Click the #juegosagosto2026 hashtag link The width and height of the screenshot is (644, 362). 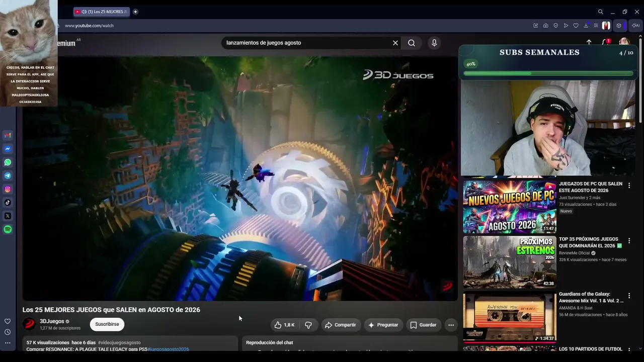168,349
